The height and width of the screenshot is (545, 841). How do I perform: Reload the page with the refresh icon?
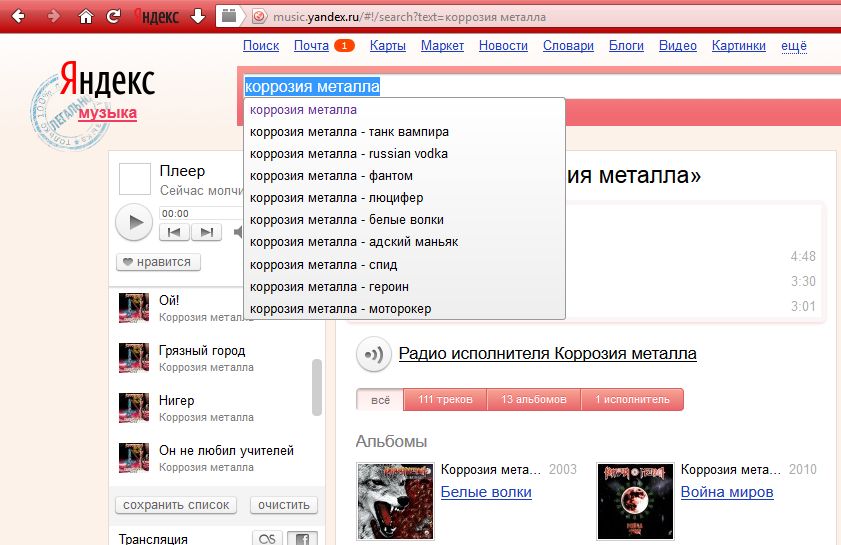click(113, 16)
